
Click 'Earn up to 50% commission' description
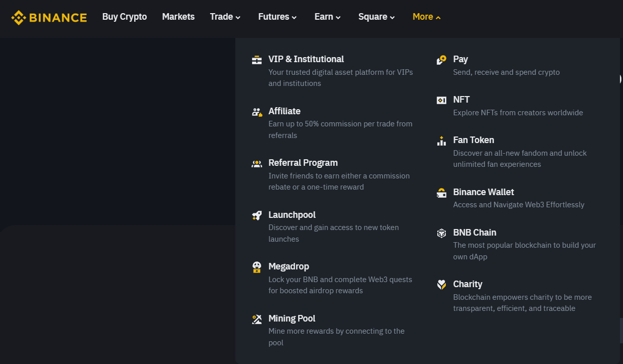coord(340,129)
